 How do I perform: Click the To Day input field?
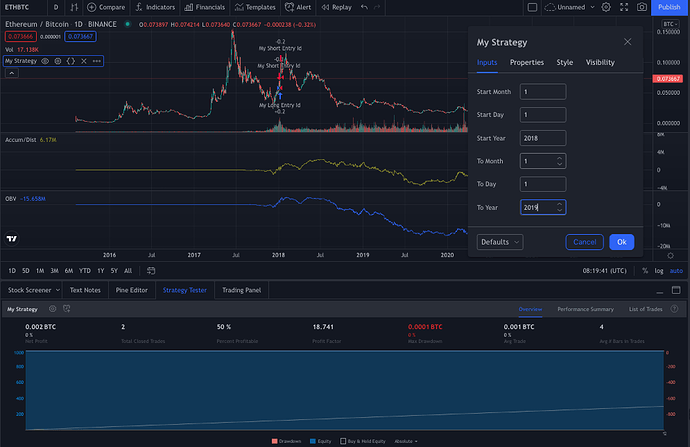(x=543, y=184)
